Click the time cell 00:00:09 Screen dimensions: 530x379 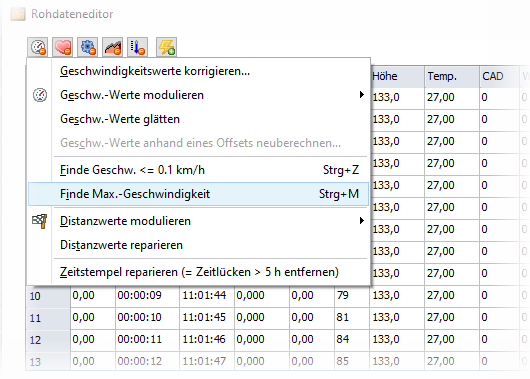(147, 296)
